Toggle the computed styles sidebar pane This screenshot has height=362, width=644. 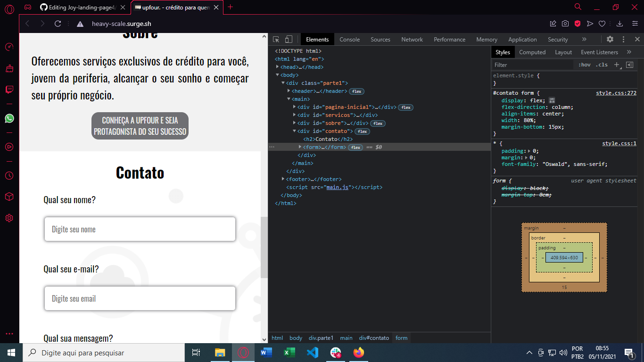tap(629, 65)
